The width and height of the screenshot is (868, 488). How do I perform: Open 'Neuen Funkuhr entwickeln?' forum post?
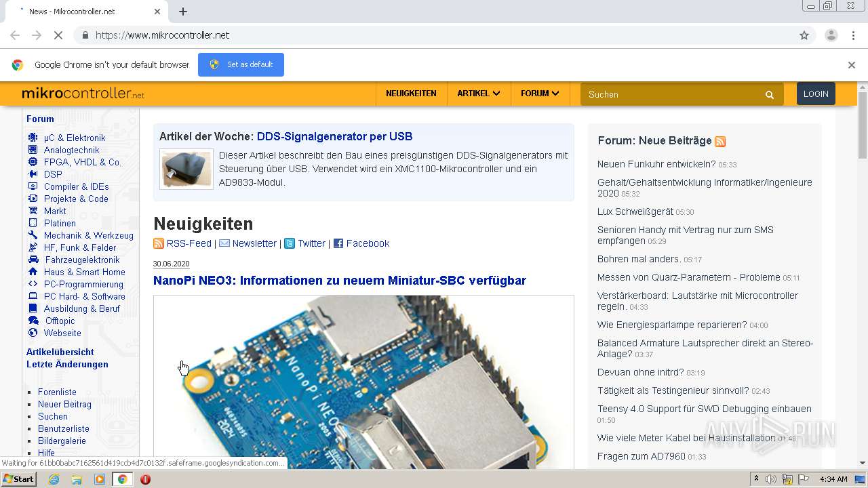656,164
